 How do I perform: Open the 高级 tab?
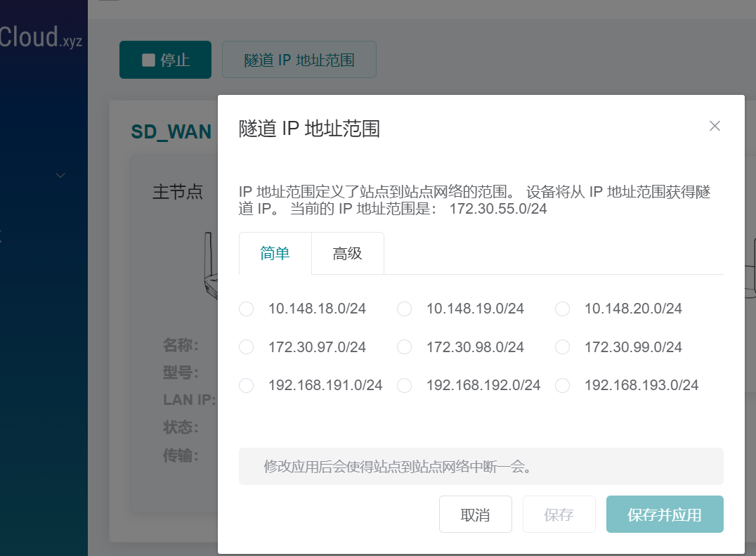[x=347, y=254]
